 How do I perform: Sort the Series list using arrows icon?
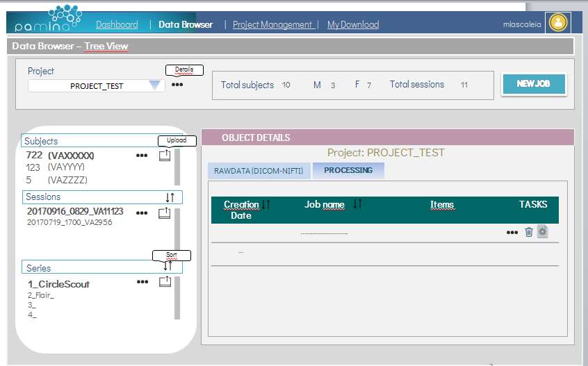click(x=168, y=265)
